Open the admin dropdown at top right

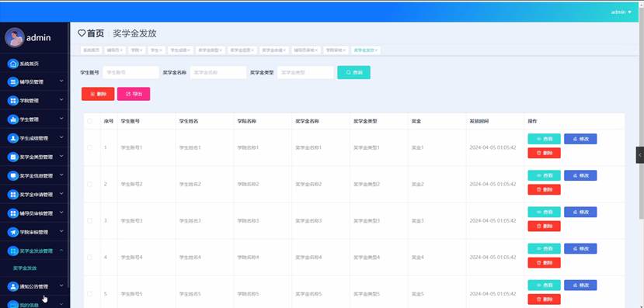621,12
